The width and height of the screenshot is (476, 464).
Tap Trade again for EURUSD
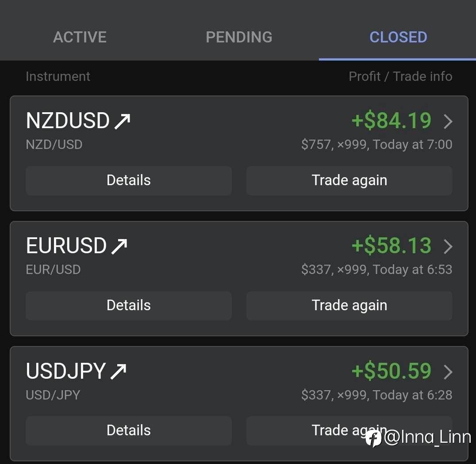coord(349,305)
